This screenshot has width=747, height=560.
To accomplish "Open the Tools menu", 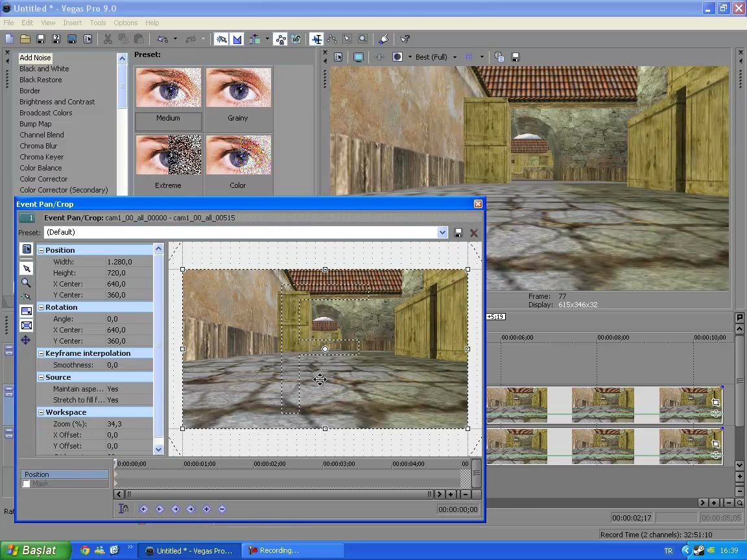I will point(98,23).
